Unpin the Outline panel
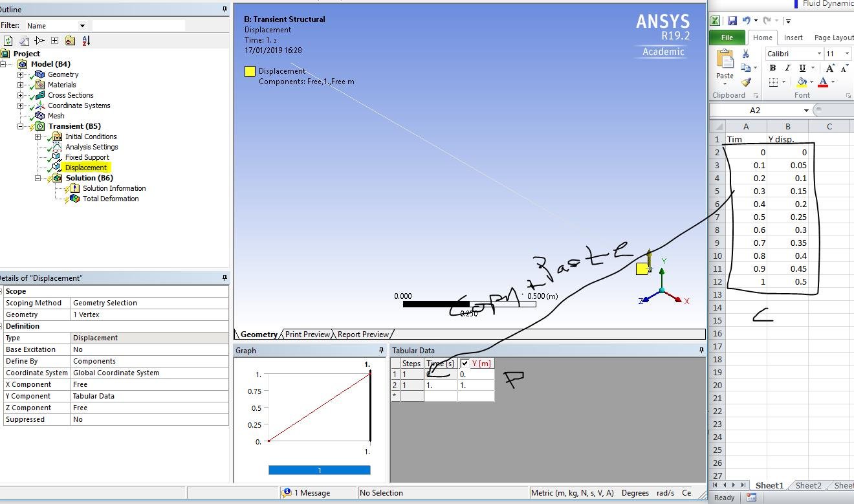This screenshot has height=504, width=854. coord(224,9)
